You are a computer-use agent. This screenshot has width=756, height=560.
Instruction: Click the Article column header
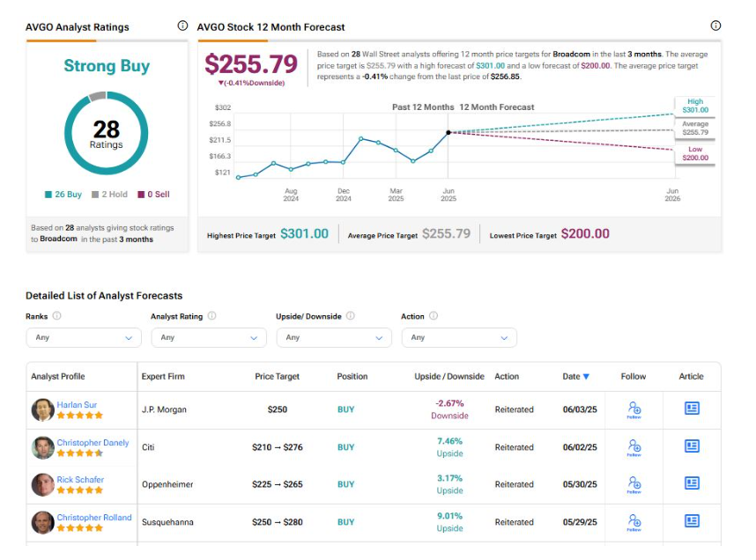coord(691,376)
